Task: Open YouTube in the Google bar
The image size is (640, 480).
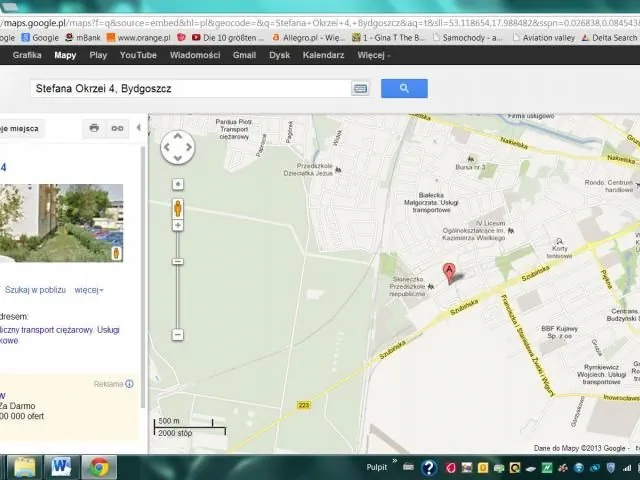Action: 138,55
